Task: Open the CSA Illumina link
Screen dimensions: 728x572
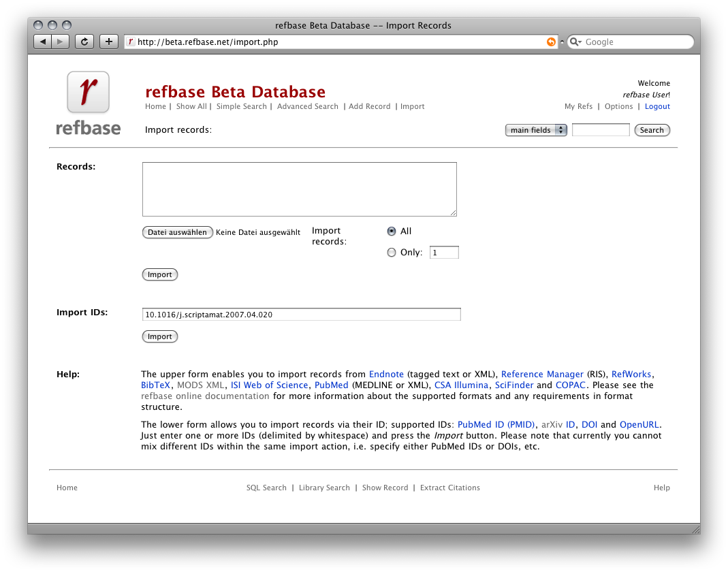Action: [461, 385]
